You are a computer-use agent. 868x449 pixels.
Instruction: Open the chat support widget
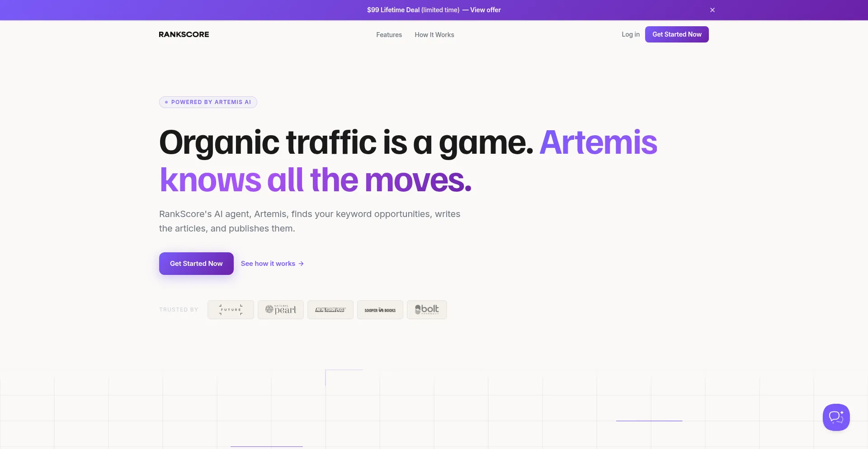click(836, 417)
